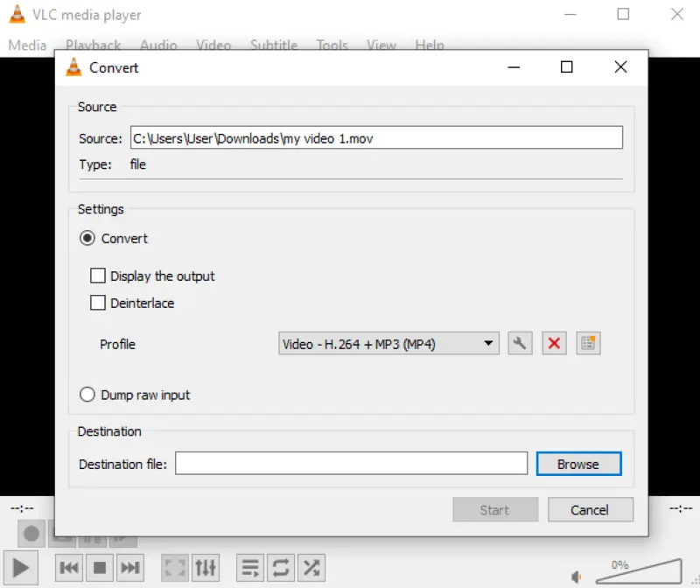Adjust the volume slider at 0%
Image resolution: width=700 pixels, height=588 pixels.
tap(639, 571)
